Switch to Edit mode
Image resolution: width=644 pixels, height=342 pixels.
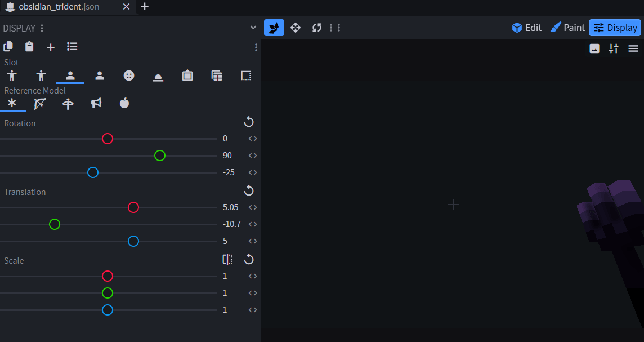(x=527, y=28)
